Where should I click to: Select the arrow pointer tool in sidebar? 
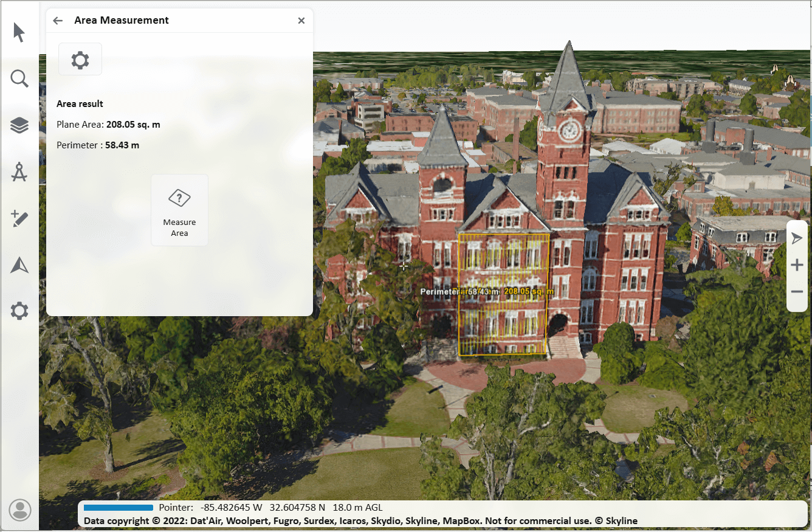pyautogui.click(x=19, y=33)
